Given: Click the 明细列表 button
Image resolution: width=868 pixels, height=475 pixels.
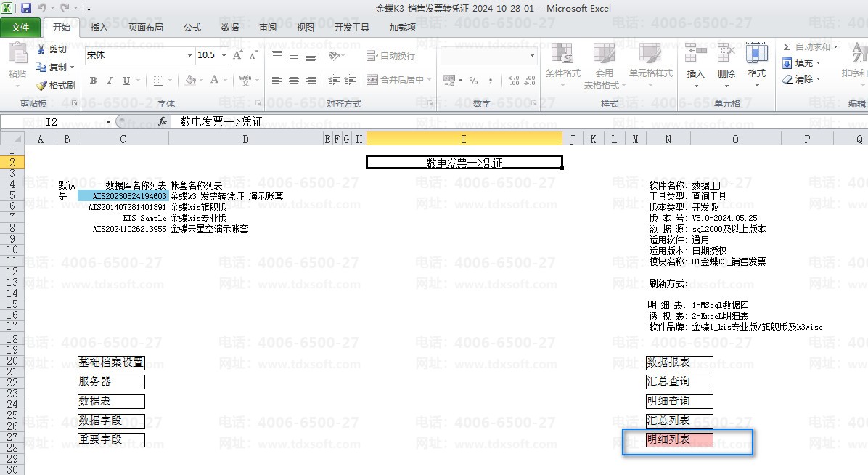Looking at the screenshot, I should [x=679, y=440].
